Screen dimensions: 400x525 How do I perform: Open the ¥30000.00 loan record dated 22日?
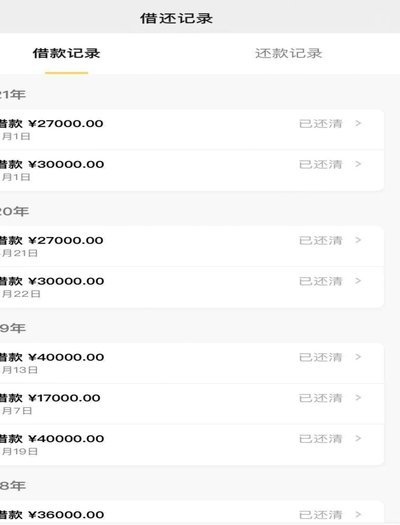click(191, 287)
